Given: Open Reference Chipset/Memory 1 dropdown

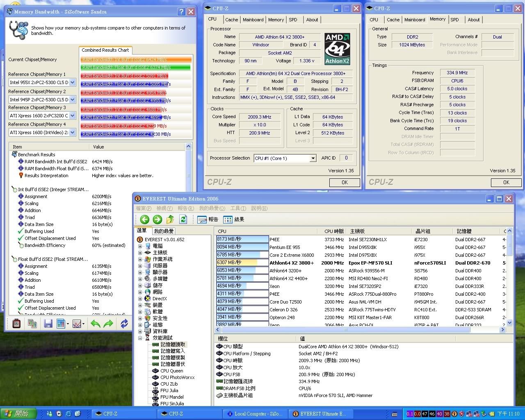Looking at the screenshot, I should tap(73, 82).
